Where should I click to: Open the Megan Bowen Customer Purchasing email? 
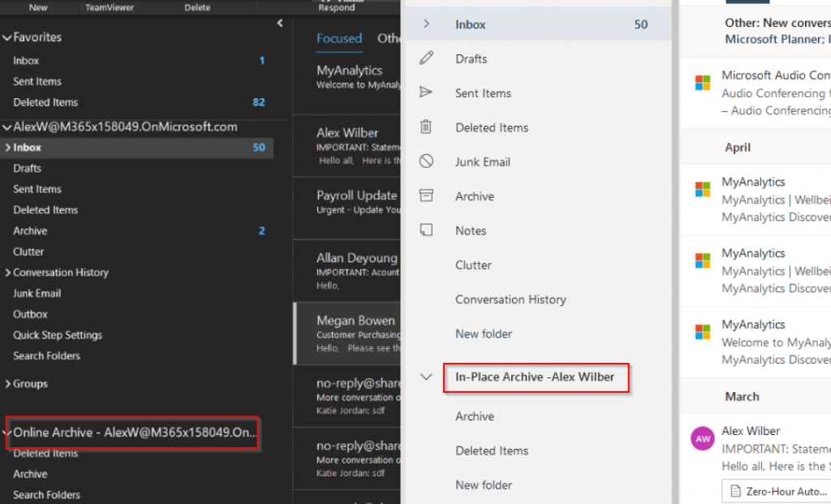tap(347, 334)
